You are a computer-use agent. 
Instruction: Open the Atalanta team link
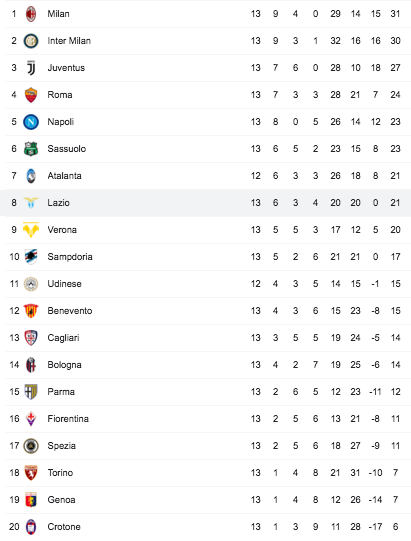pos(65,176)
